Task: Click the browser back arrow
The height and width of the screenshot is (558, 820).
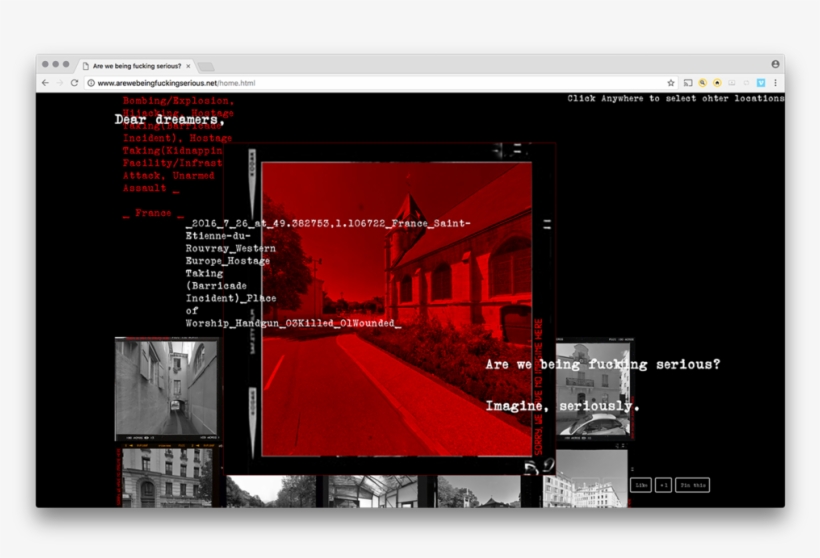Action: pos(45,83)
